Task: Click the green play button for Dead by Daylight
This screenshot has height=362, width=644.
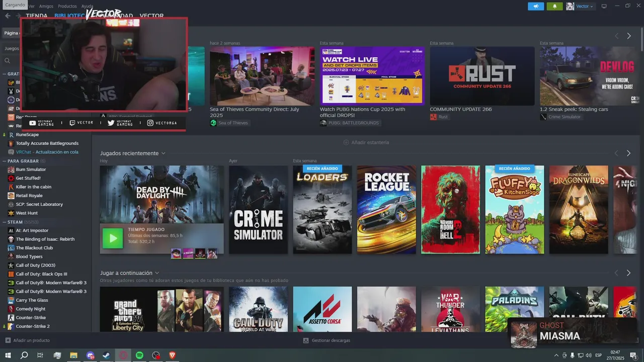Action: click(113, 238)
